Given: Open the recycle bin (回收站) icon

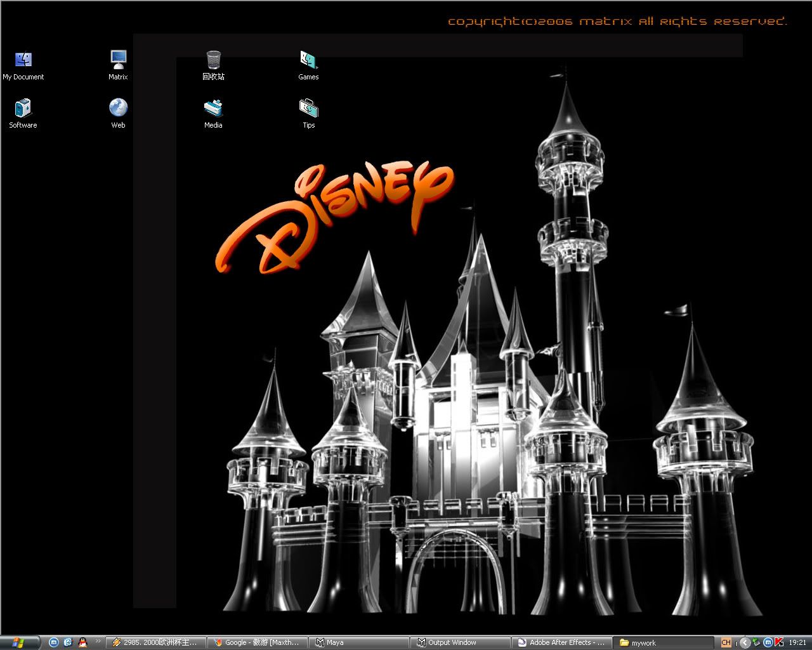Looking at the screenshot, I should pos(214,66).
